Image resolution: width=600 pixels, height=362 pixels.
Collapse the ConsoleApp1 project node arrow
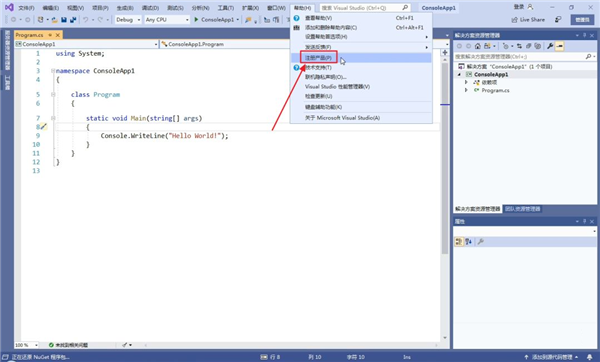coord(460,74)
